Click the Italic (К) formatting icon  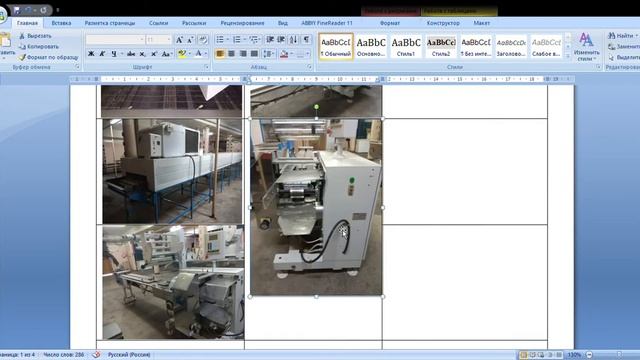tap(102, 53)
